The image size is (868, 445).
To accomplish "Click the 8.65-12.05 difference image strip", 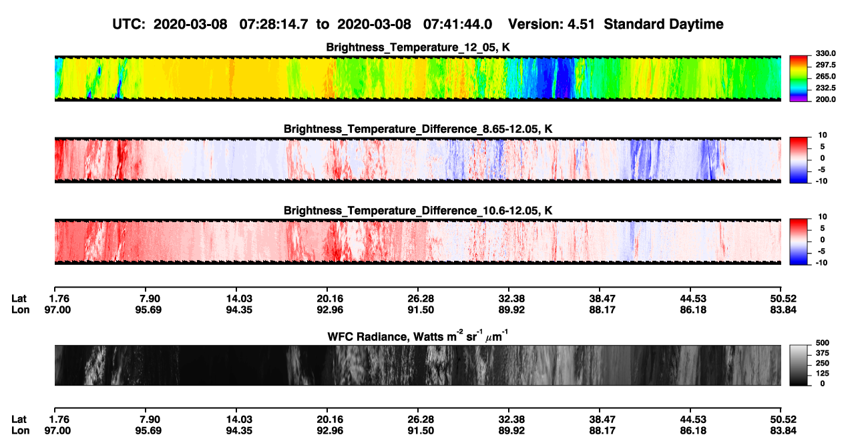I will coord(418,160).
